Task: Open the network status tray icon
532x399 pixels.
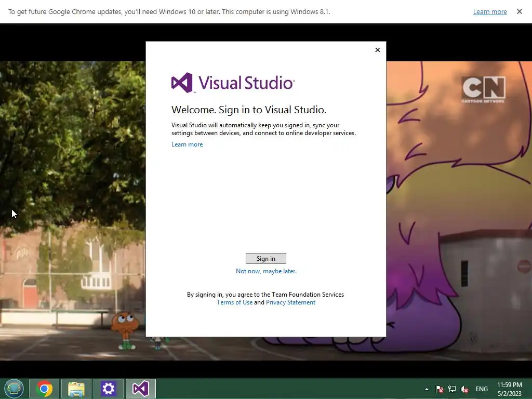Action: pyautogui.click(x=452, y=389)
